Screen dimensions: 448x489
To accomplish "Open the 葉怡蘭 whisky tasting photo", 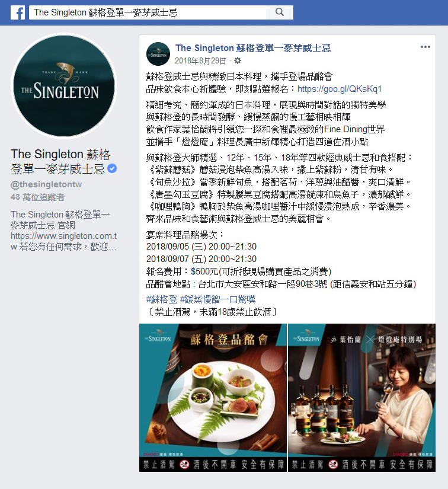I will click(x=361, y=398).
